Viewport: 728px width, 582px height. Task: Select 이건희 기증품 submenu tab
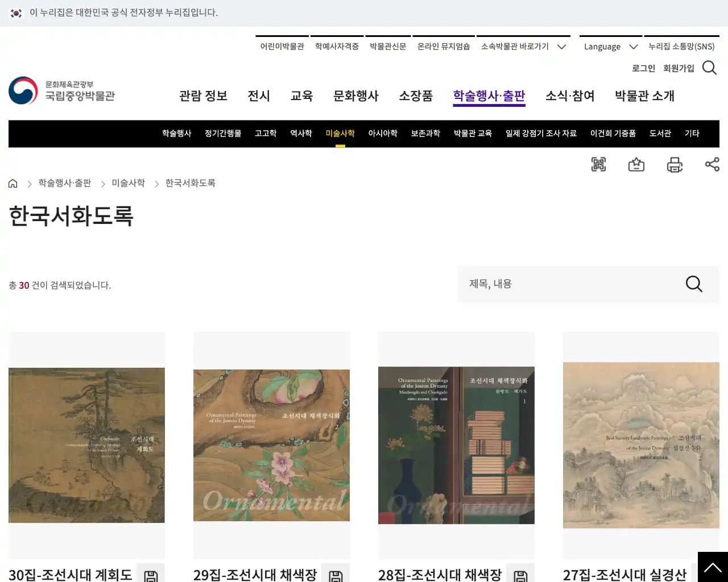(613, 134)
